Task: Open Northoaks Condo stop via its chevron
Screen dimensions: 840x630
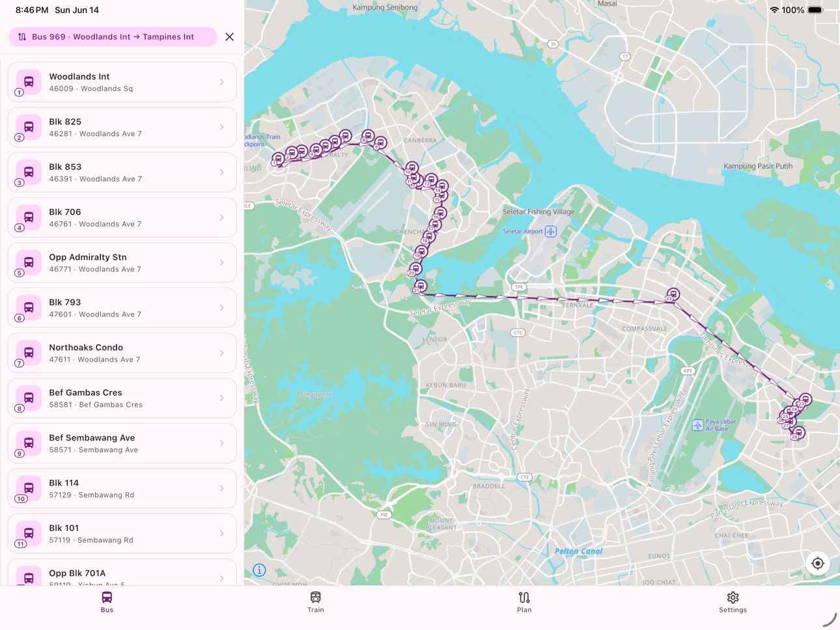Action: 221,353
